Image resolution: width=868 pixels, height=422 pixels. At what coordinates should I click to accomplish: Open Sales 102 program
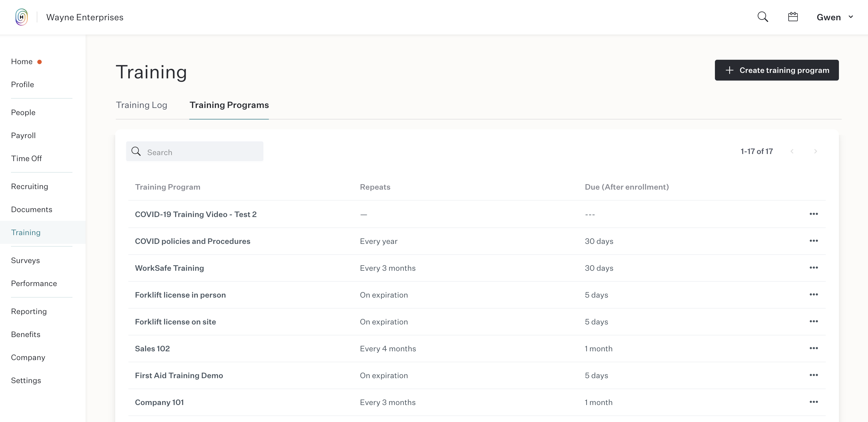point(152,349)
